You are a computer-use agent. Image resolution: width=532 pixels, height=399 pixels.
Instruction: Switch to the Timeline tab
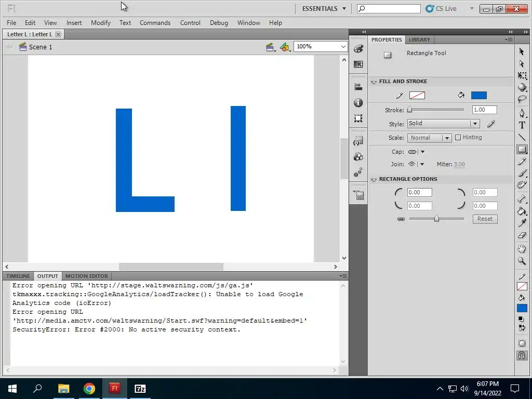tap(18, 276)
